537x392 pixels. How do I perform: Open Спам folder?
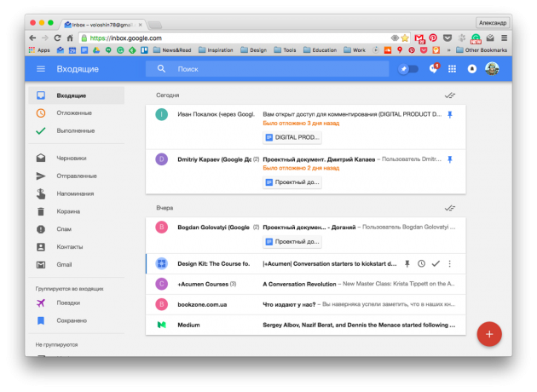pyautogui.click(x=77, y=229)
